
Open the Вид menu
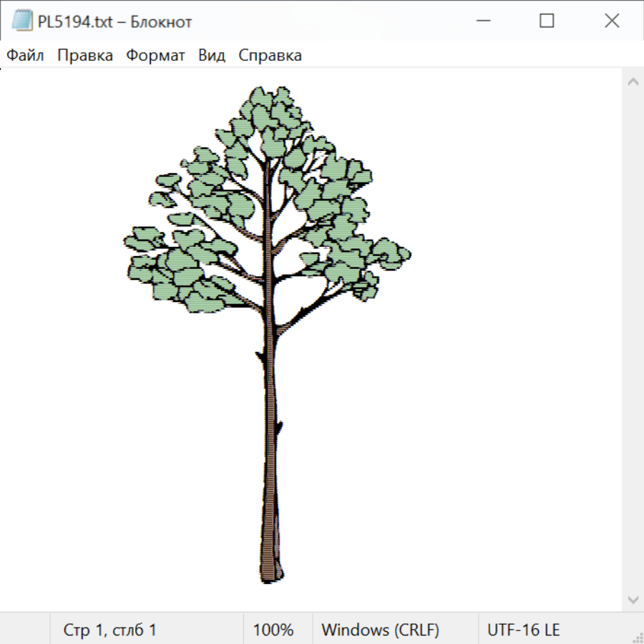[212, 56]
